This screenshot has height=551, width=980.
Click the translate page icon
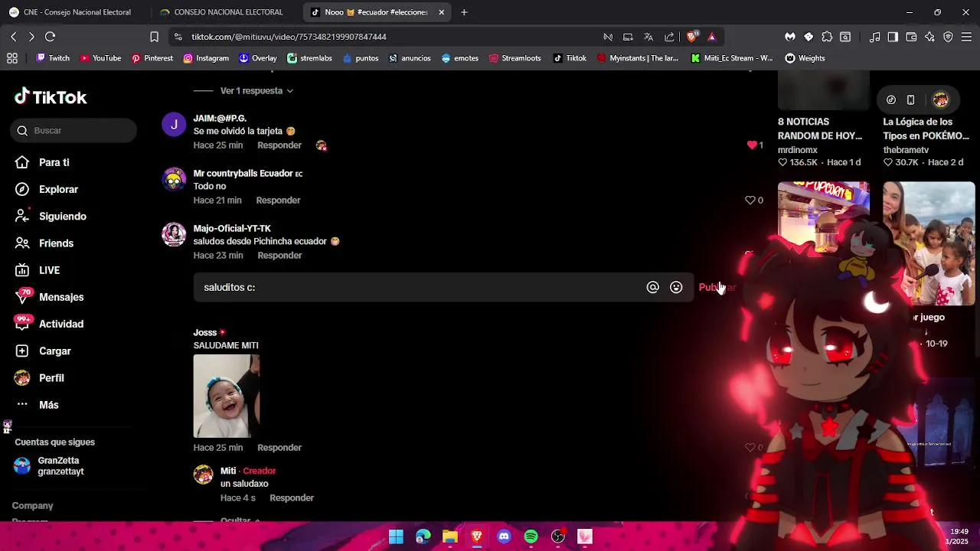click(x=648, y=37)
